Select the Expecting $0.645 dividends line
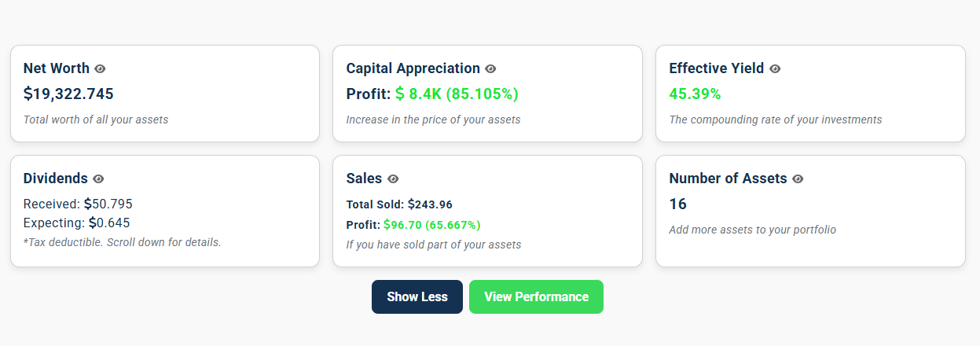 click(76, 223)
